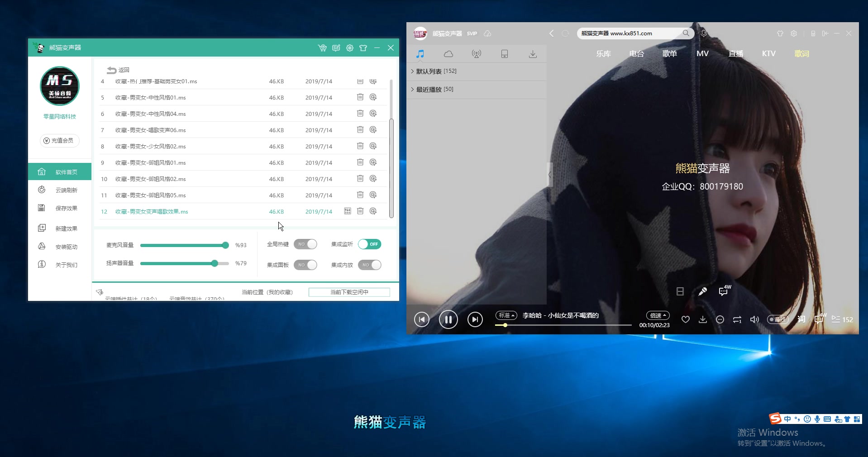Delete the 男变女-御姐风格05.ms effect
Image resolution: width=868 pixels, height=457 pixels.
point(360,195)
